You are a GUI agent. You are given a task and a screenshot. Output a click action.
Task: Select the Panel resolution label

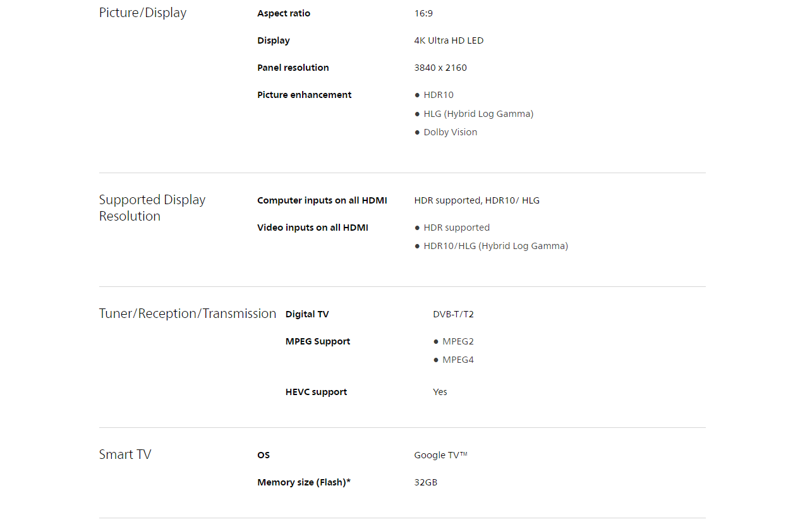click(x=293, y=68)
